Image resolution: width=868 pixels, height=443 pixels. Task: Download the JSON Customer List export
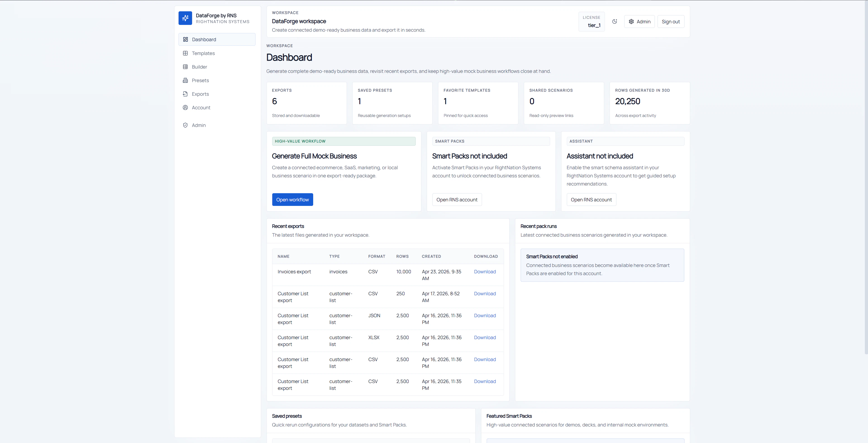[x=484, y=316]
